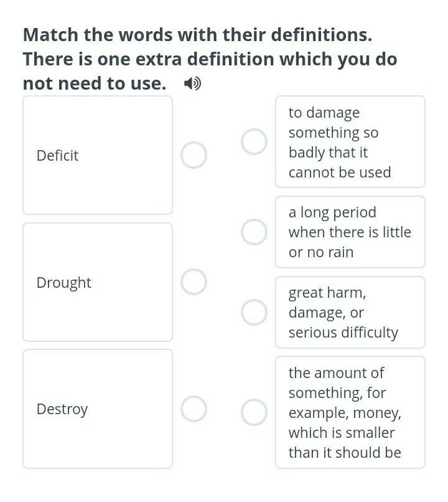Choose the circle for 'great harm, damage'

pyautogui.click(x=254, y=313)
